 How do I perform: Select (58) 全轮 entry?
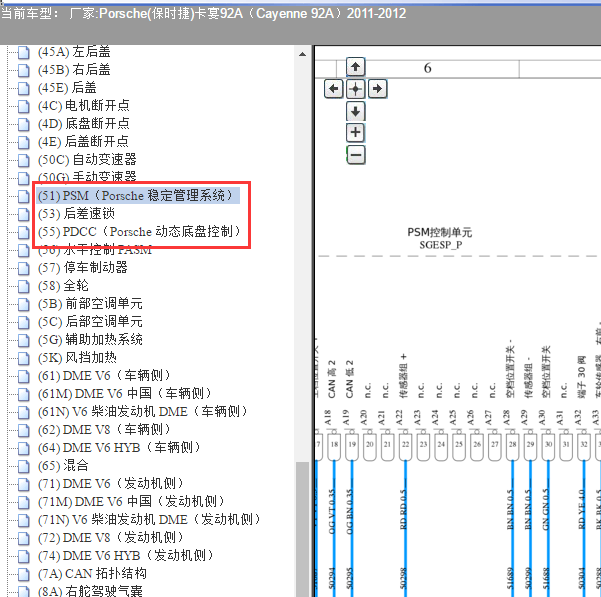click(x=63, y=286)
